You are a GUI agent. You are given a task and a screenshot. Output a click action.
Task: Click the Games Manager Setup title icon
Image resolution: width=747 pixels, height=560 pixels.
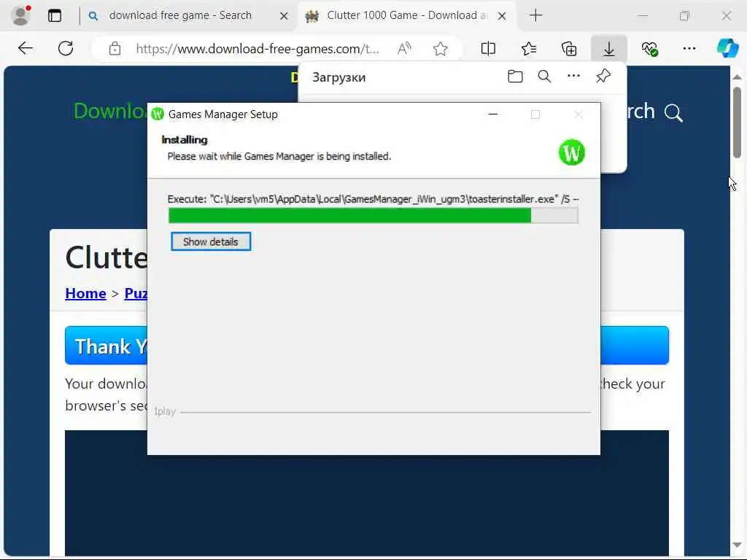pyautogui.click(x=158, y=114)
